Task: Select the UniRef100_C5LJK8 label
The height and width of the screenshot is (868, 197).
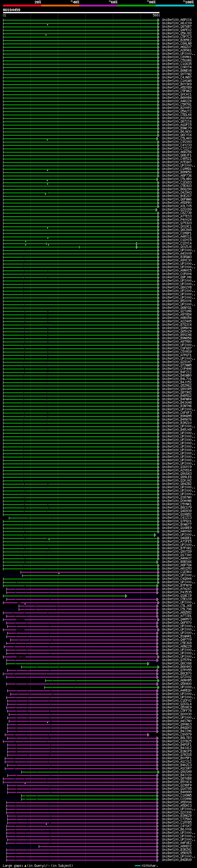Action: [x=177, y=606]
